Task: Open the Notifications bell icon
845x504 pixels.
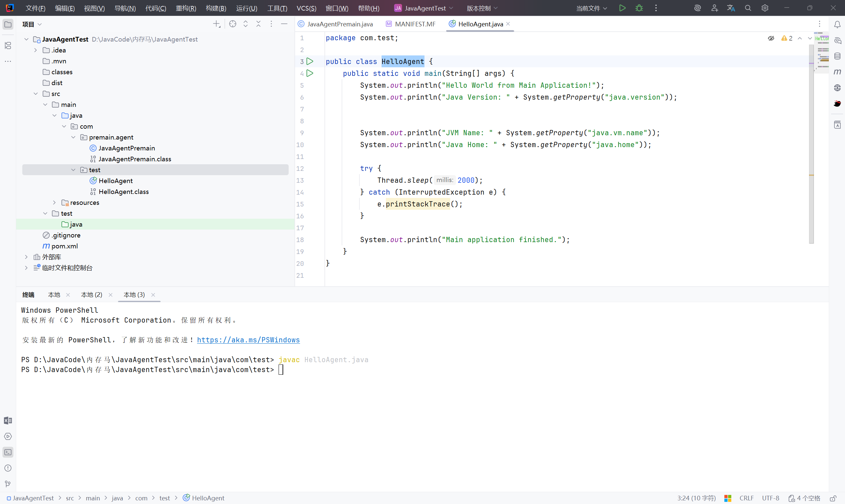Action: click(x=837, y=24)
